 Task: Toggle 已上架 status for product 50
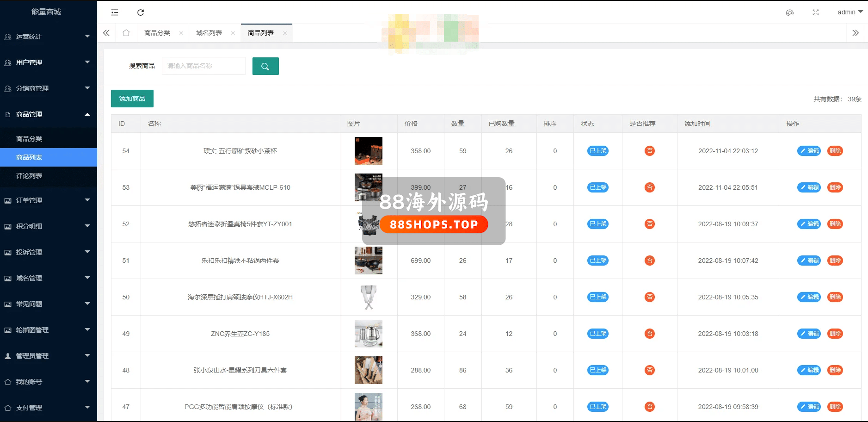click(597, 297)
